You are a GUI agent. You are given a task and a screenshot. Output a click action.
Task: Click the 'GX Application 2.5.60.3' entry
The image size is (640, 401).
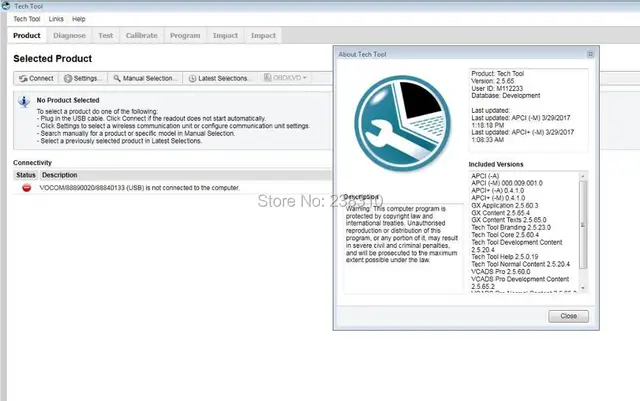505,205
